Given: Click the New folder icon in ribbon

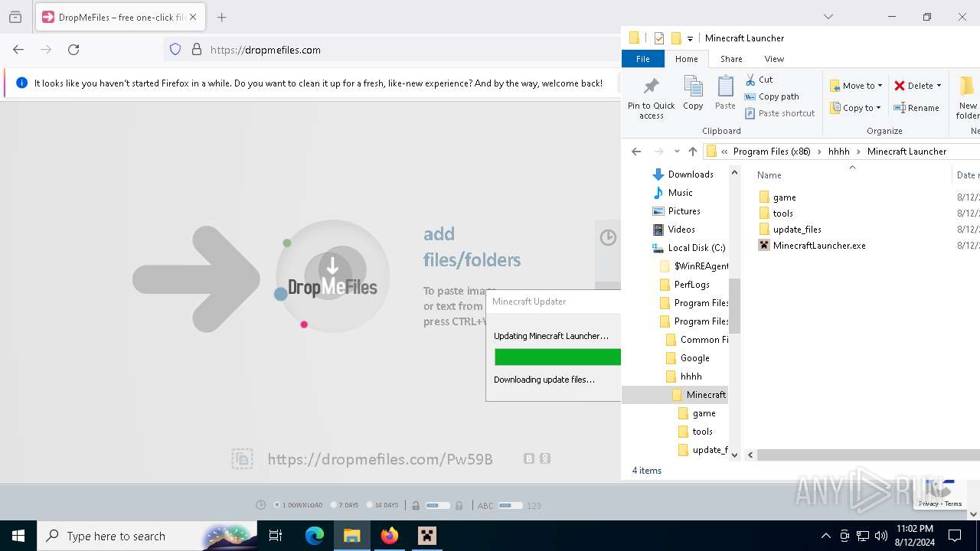Looking at the screenshot, I should click(x=967, y=97).
